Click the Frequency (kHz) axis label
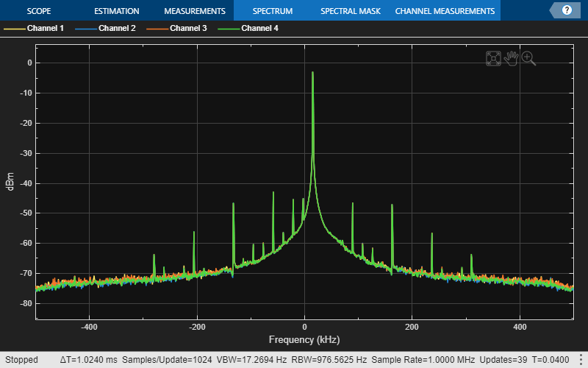 304,339
